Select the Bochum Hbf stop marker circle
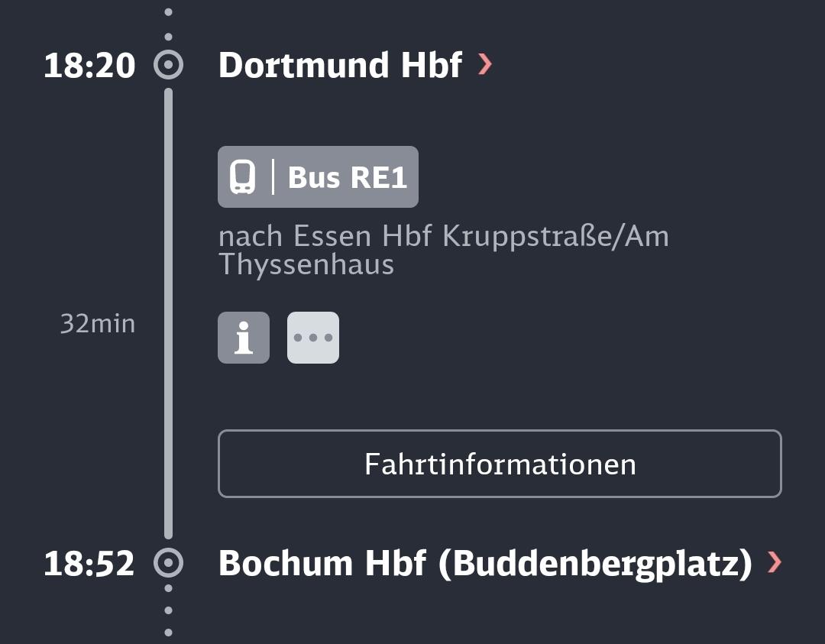 pos(168,562)
